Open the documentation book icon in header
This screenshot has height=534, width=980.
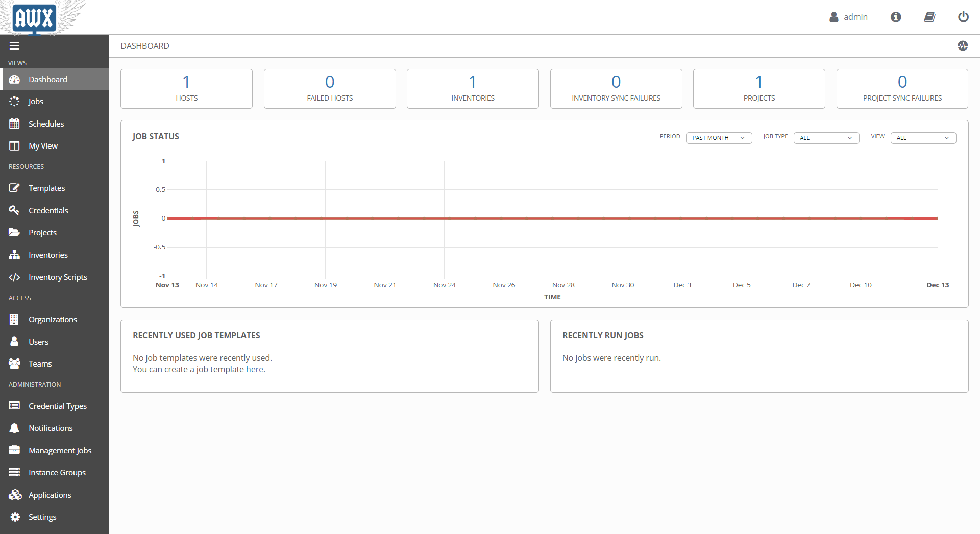pos(929,17)
